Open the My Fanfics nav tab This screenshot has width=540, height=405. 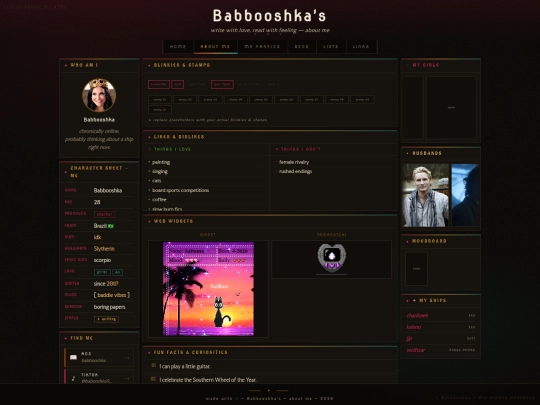pyautogui.click(x=262, y=46)
